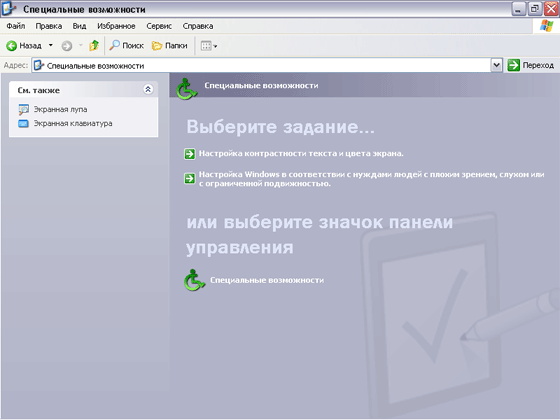Click the Windows setup task arrow icon

190,178
